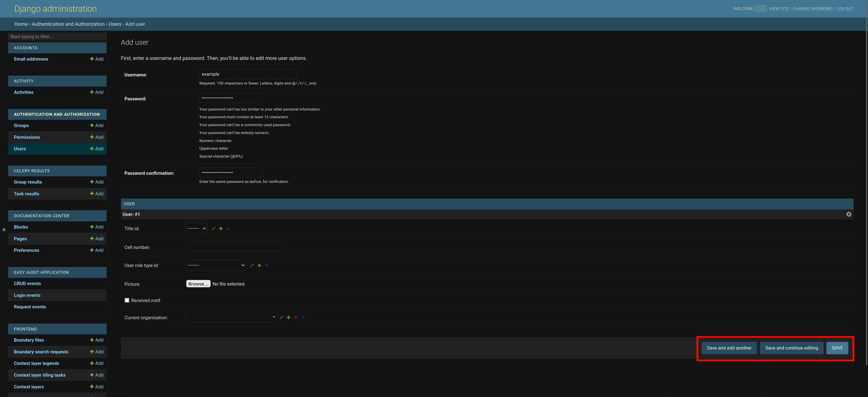
Task: Open Authentication and Authorization breadcrumb link
Action: pos(68,24)
